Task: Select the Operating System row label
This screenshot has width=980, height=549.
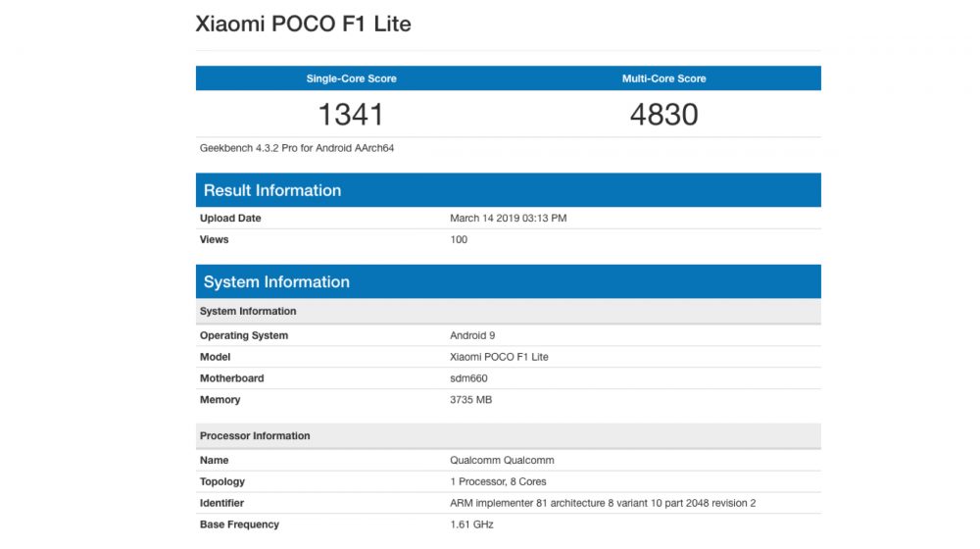Action: (x=244, y=335)
